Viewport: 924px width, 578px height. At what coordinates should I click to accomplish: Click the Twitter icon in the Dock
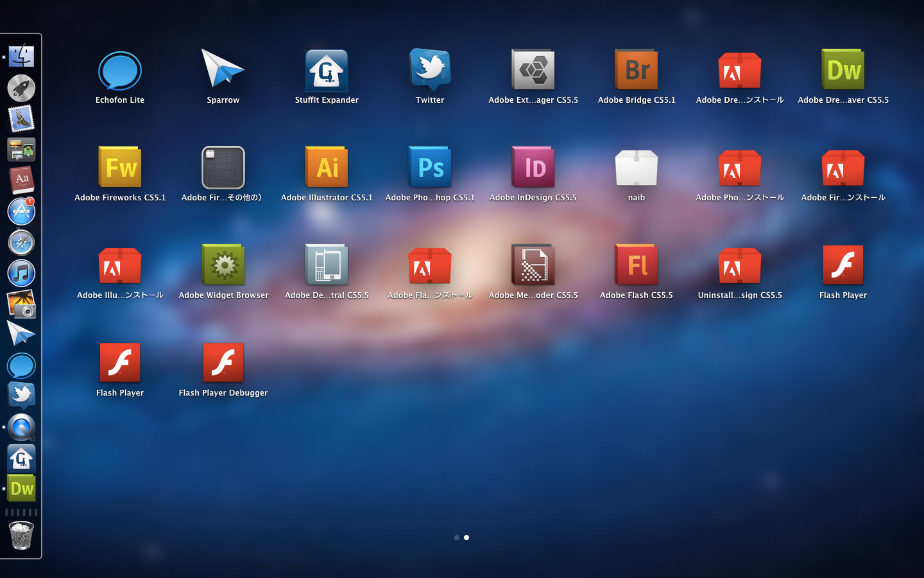[21, 396]
